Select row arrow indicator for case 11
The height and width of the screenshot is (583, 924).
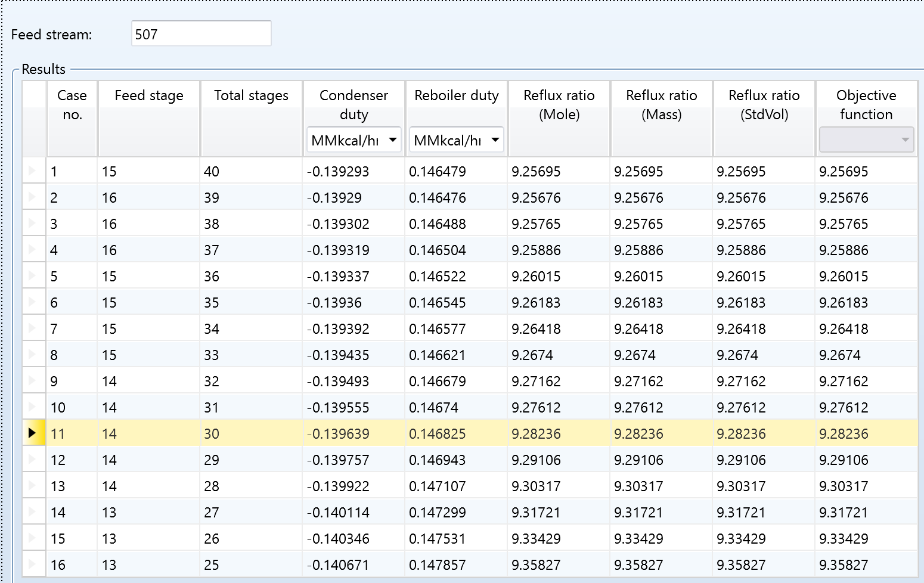tap(33, 433)
